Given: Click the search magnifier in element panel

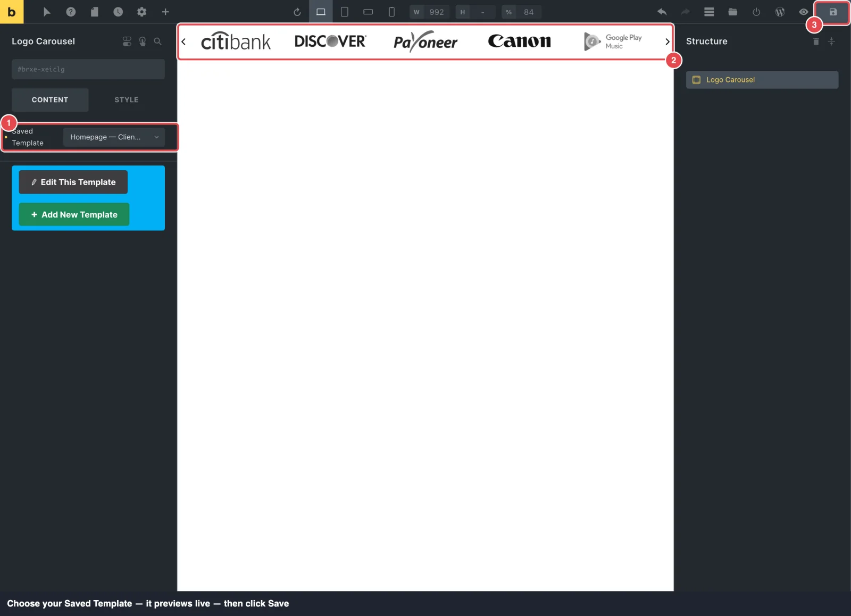Looking at the screenshot, I should 157,41.
